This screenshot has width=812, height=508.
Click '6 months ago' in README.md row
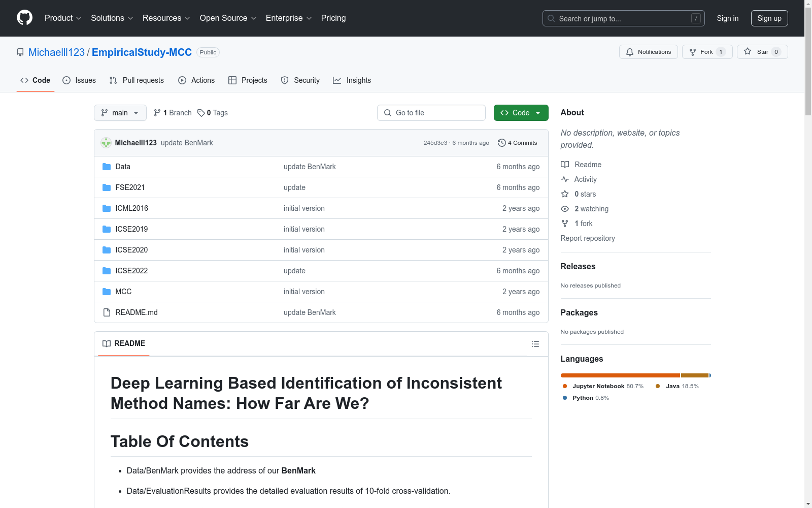click(518, 312)
